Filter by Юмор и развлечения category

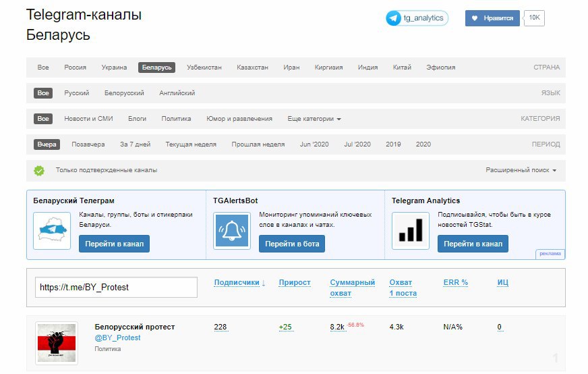click(239, 119)
